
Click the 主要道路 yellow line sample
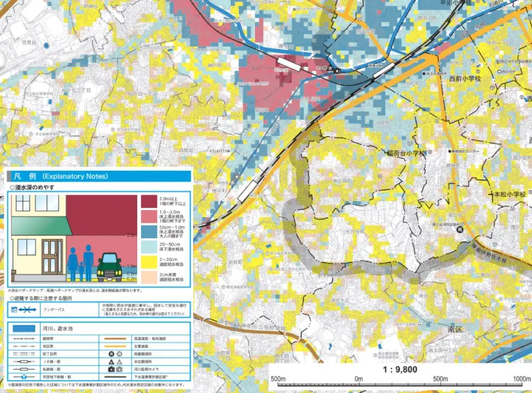(x=115, y=345)
